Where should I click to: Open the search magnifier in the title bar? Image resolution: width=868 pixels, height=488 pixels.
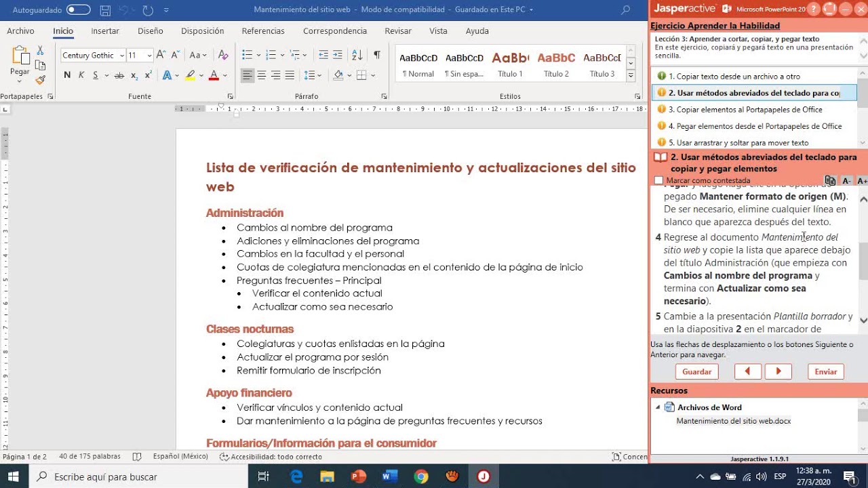click(x=625, y=10)
